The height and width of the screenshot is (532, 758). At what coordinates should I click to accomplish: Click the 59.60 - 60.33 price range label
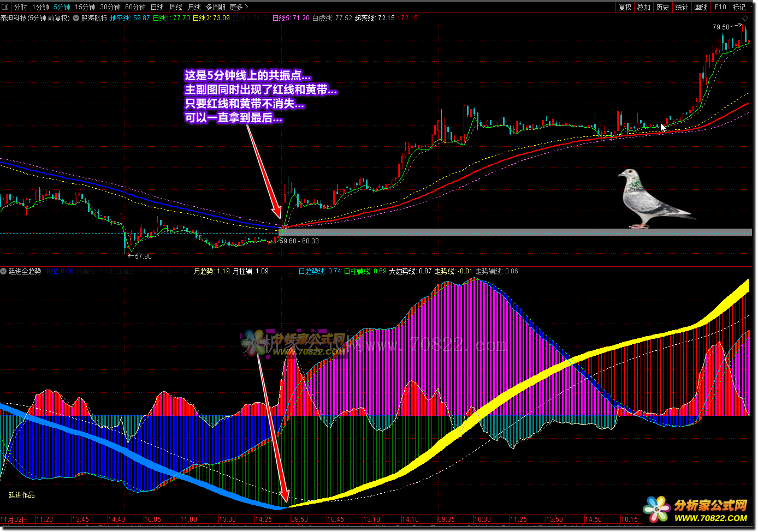(299, 241)
